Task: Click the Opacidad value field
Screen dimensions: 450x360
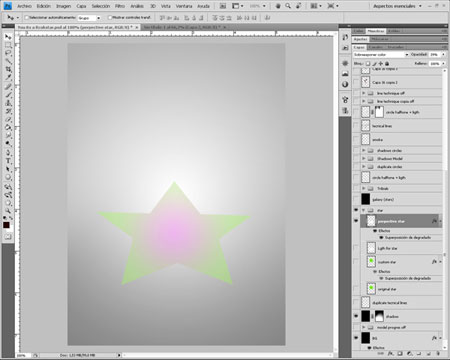Action: coord(434,54)
